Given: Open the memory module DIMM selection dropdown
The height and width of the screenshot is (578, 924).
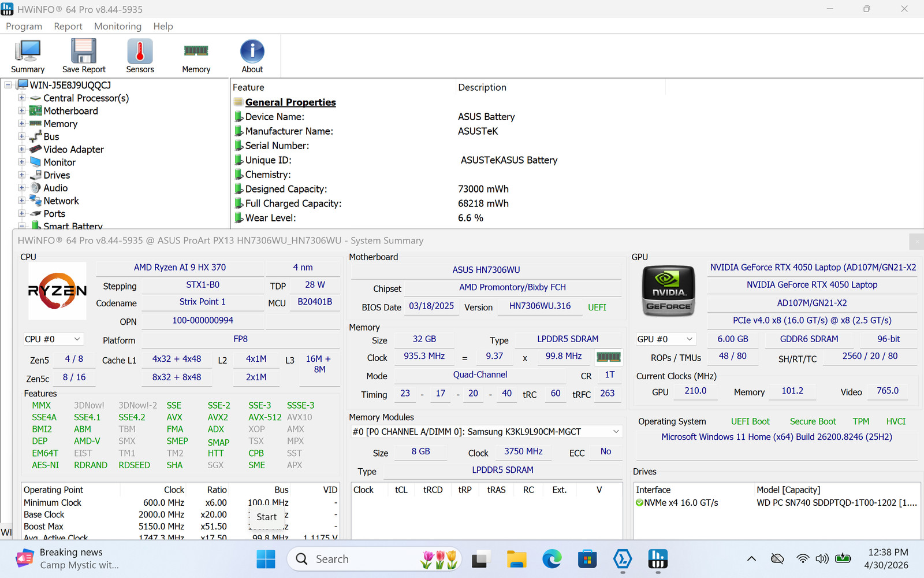Looking at the screenshot, I should (x=486, y=432).
